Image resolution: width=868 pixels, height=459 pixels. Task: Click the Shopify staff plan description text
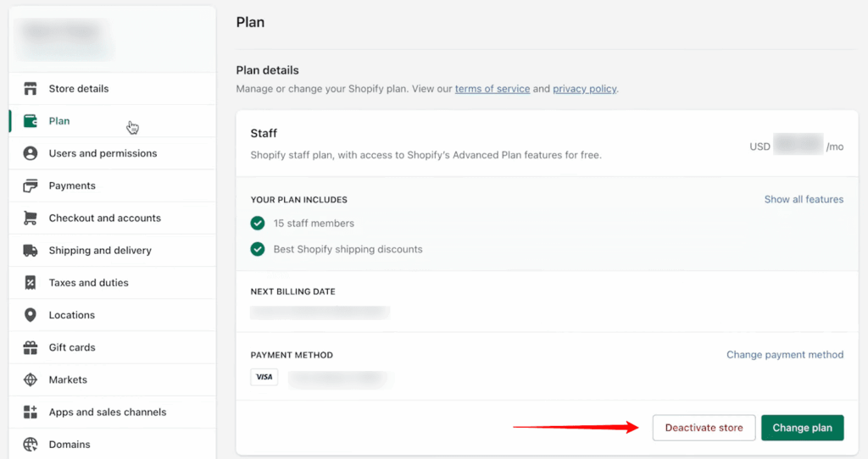[426, 155]
